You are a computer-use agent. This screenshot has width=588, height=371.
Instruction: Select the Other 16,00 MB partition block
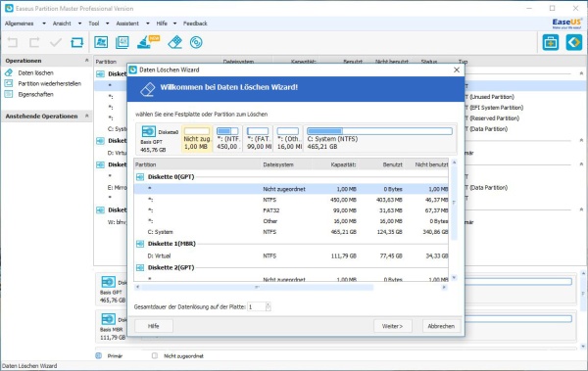pos(288,138)
